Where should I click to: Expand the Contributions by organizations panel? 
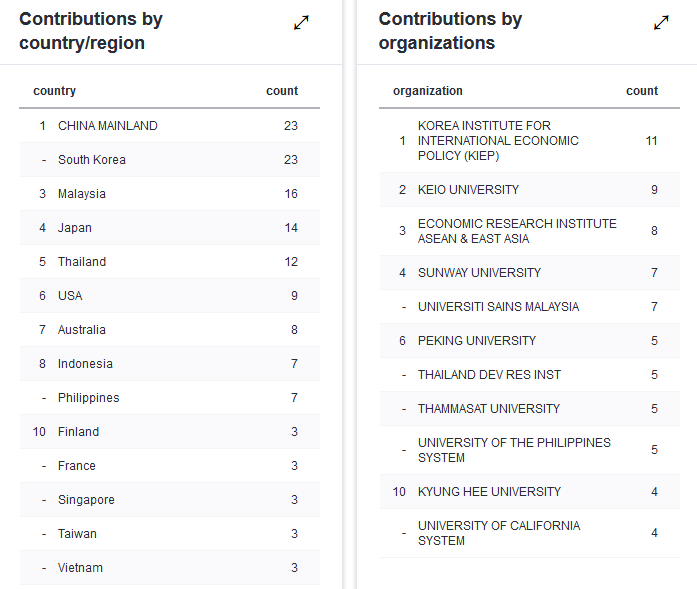(661, 23)
